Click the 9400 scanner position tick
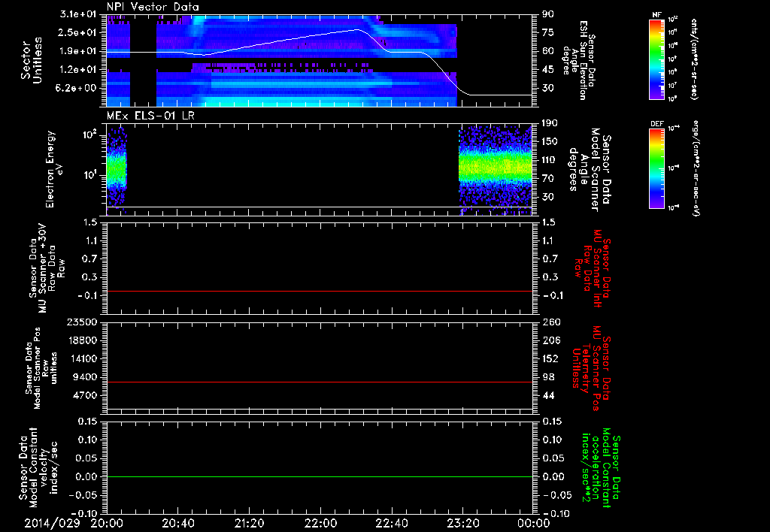 (86, 377)
